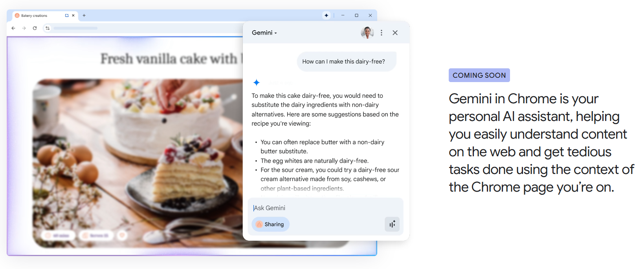Click the profile avatar in Gemini panel
The height and width of the screenshot is (269, 644).
[367, 33]
